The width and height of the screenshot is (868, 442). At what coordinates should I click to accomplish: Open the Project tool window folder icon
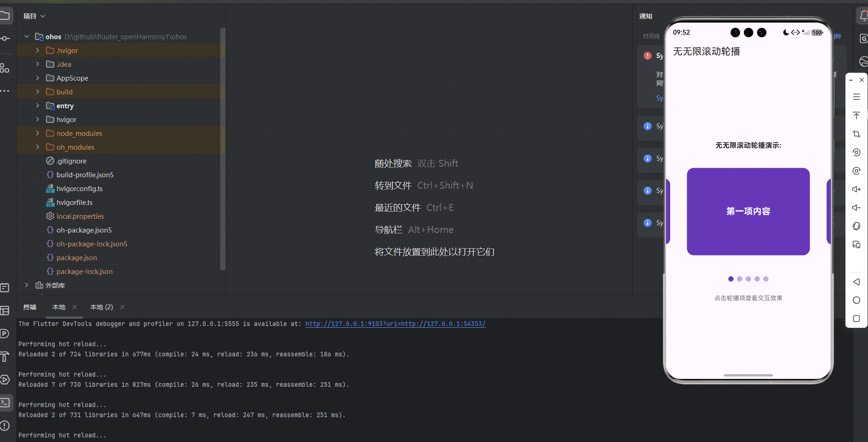tap(5, 16)
